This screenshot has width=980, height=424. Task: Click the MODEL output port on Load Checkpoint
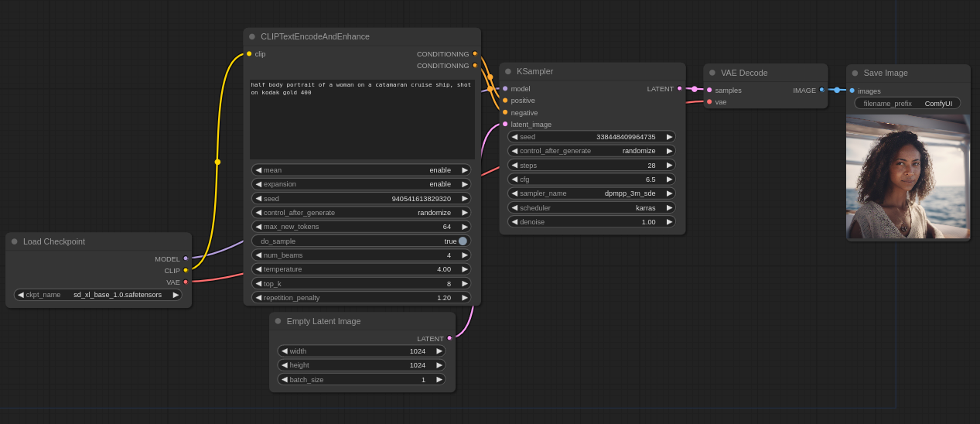tap(186, 258)
